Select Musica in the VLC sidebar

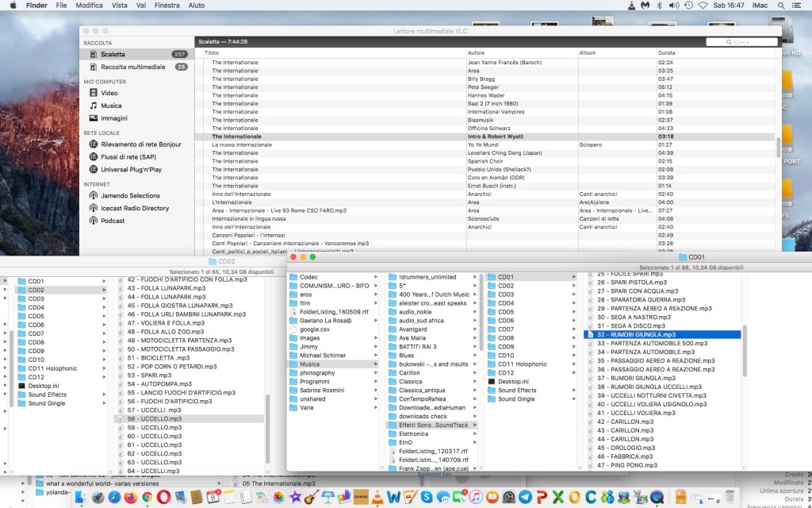(x=111, y=106)
